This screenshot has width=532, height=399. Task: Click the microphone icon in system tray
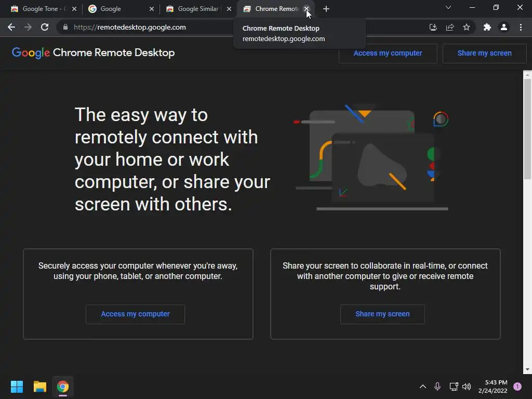tap(437, 387)
